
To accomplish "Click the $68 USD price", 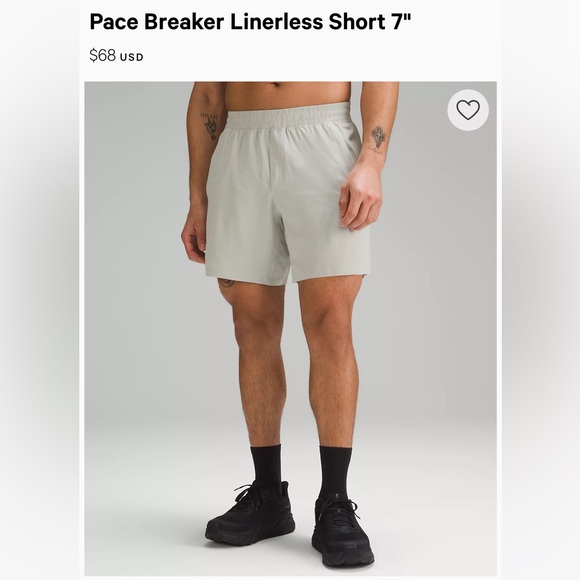I will tap(116, 55).
